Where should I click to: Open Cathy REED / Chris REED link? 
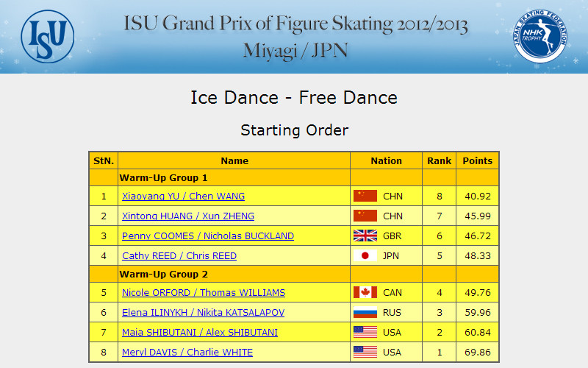(179, 256)
